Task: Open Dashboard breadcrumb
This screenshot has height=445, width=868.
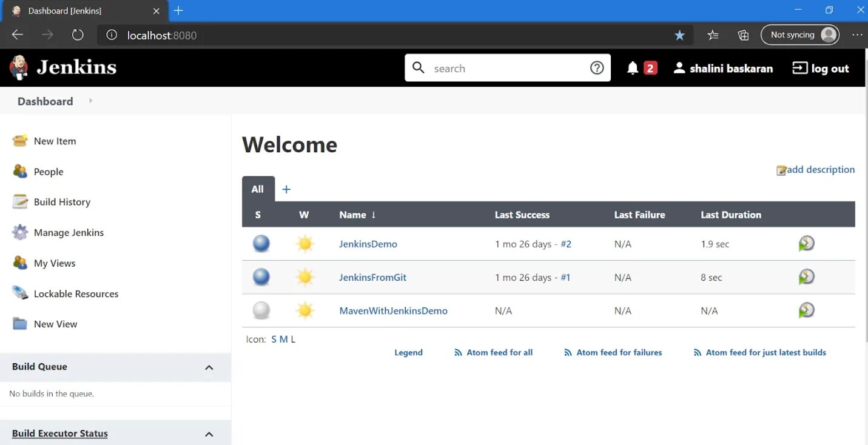Action: coord(45,101)
